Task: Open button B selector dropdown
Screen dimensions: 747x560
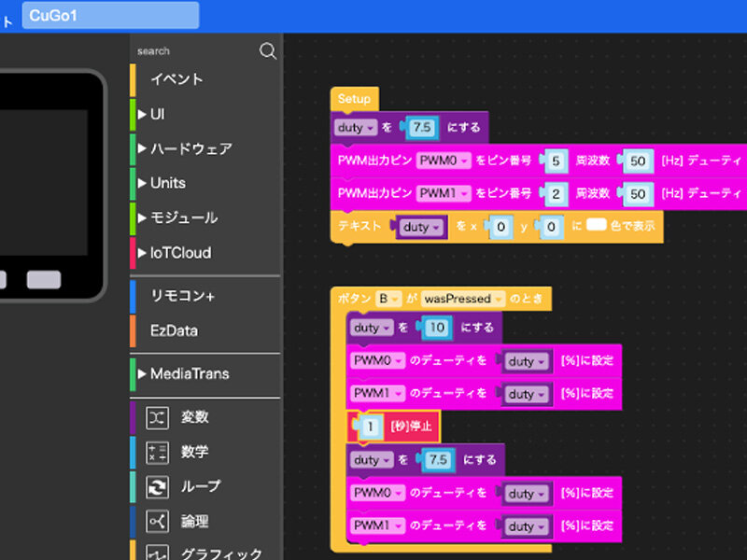Action: coord(388,299)
